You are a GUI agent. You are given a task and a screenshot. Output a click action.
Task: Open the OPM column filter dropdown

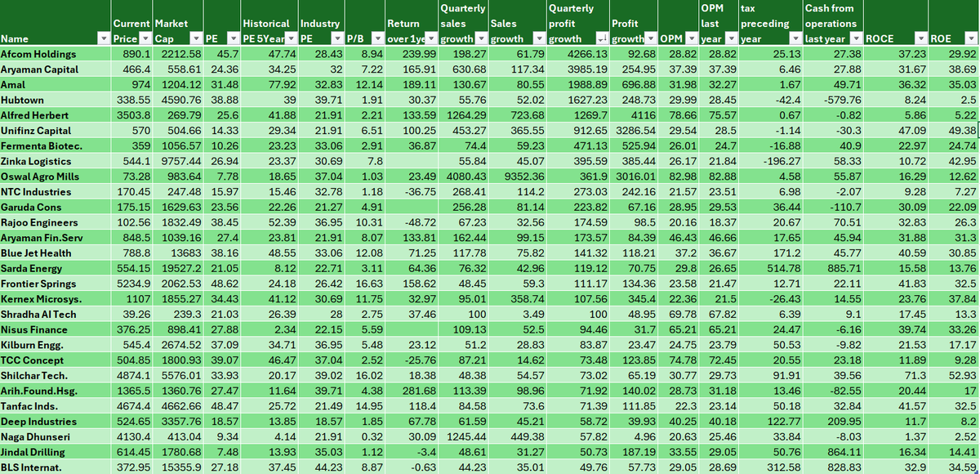click(x=691, y=38)
